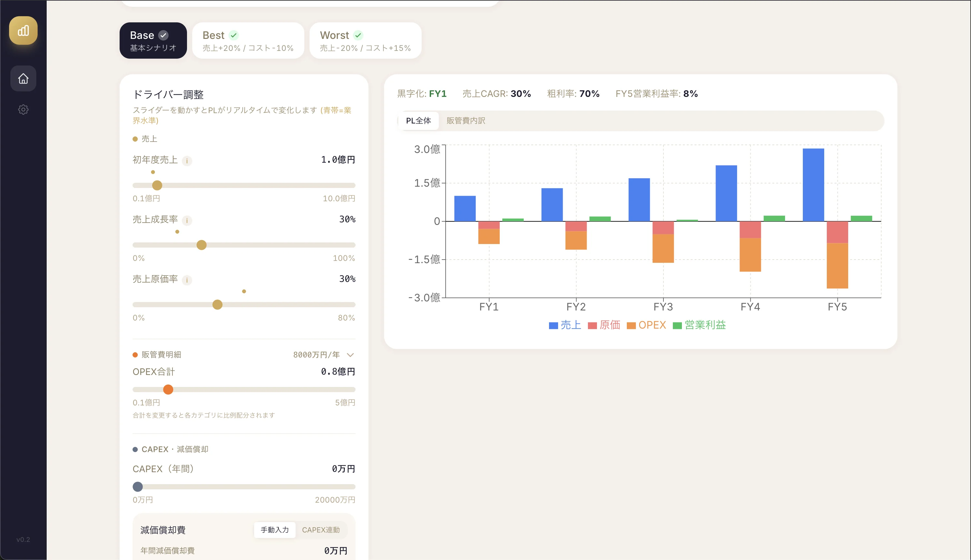Show info tooltip for 初年度売上
Image resolution: width=971 pixels, height=560 pixels.
click(x=187, y=161)
